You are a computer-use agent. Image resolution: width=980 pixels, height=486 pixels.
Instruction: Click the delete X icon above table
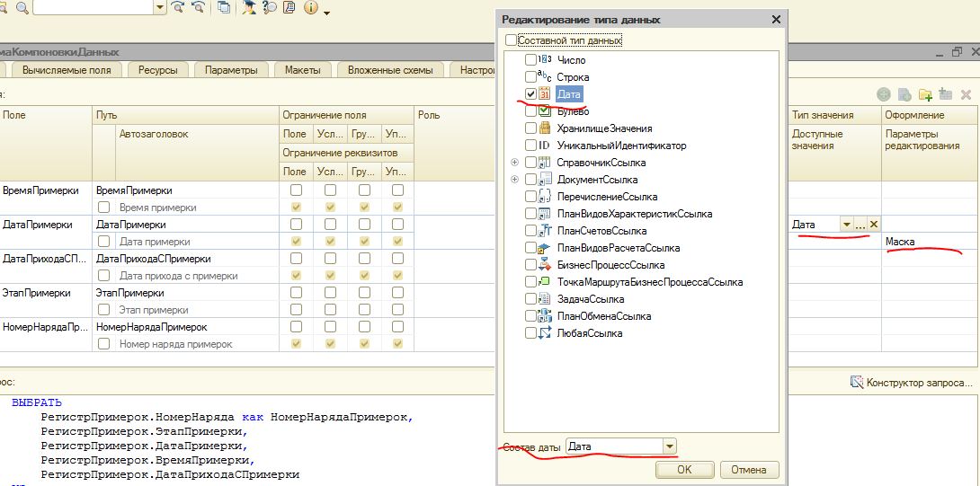[966, 94]
